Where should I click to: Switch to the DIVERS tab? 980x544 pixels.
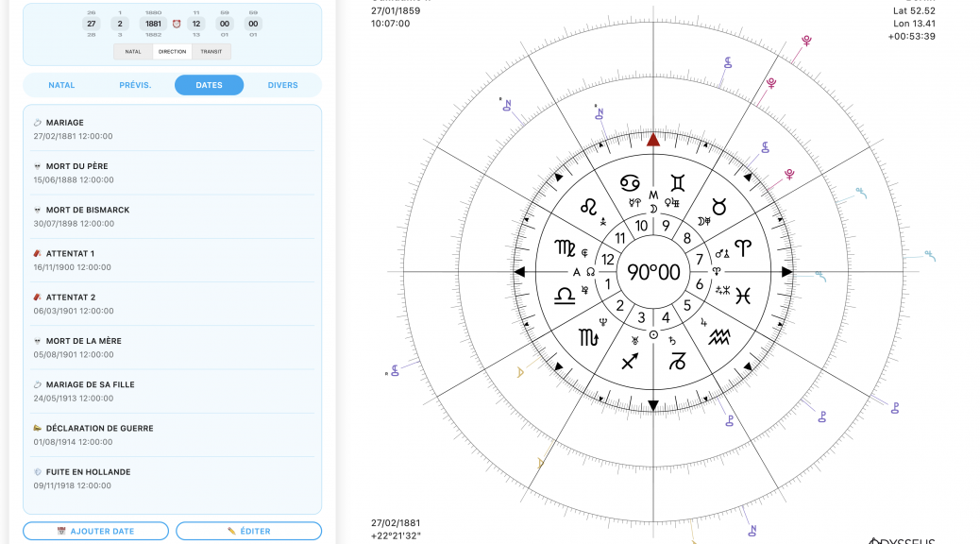coord(282,85)
